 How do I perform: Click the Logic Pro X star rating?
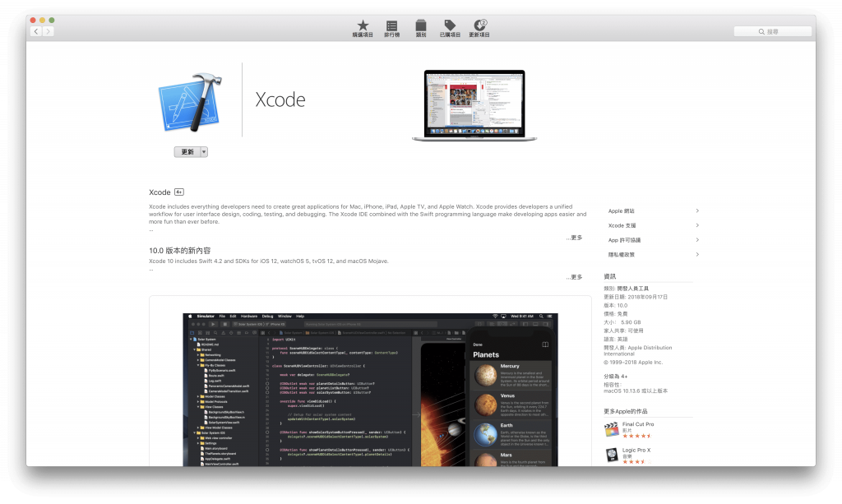[637, 461]
